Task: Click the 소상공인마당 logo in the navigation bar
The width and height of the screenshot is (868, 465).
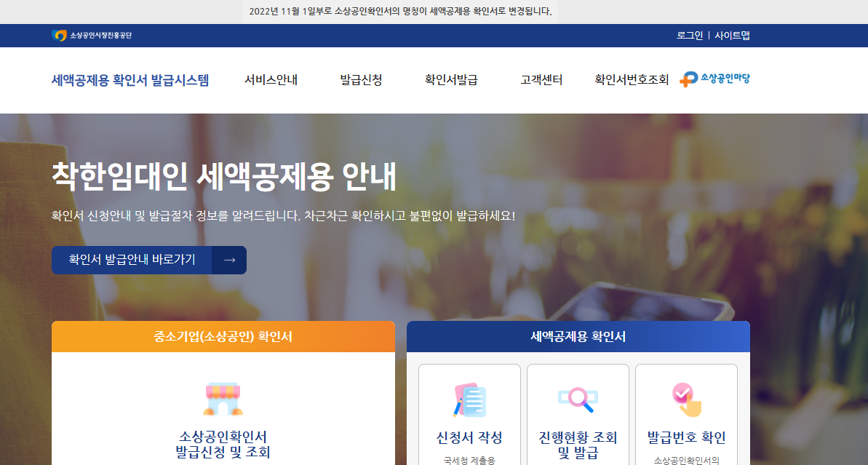Action: click(715, 79)
